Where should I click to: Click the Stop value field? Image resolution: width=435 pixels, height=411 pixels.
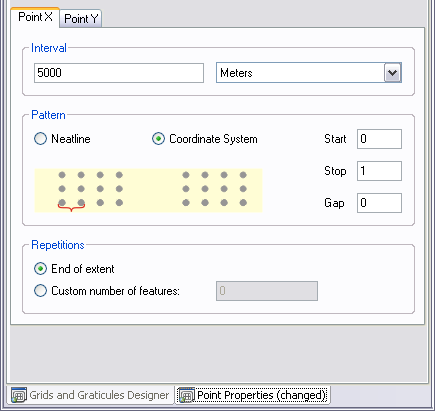click(x=379, y=171)
